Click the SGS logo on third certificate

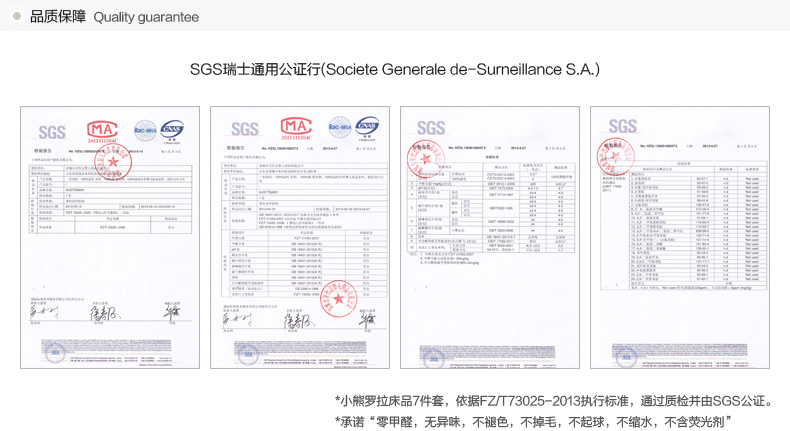coord(431,128)
